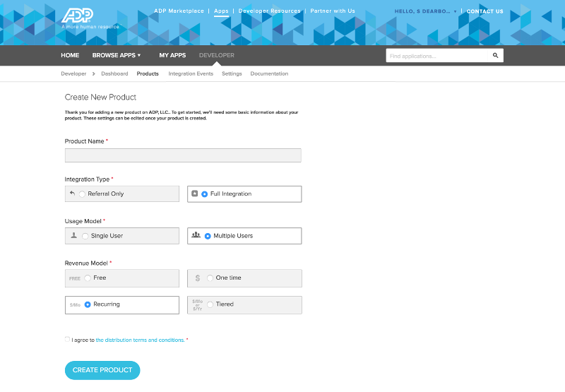Open the Integration Events sub-tab

tap(191, 74)
